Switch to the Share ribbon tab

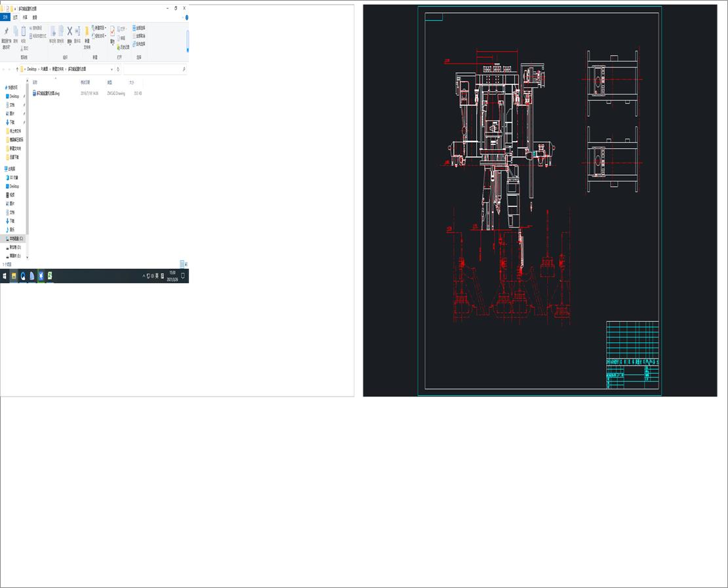(x=25, y=17)
